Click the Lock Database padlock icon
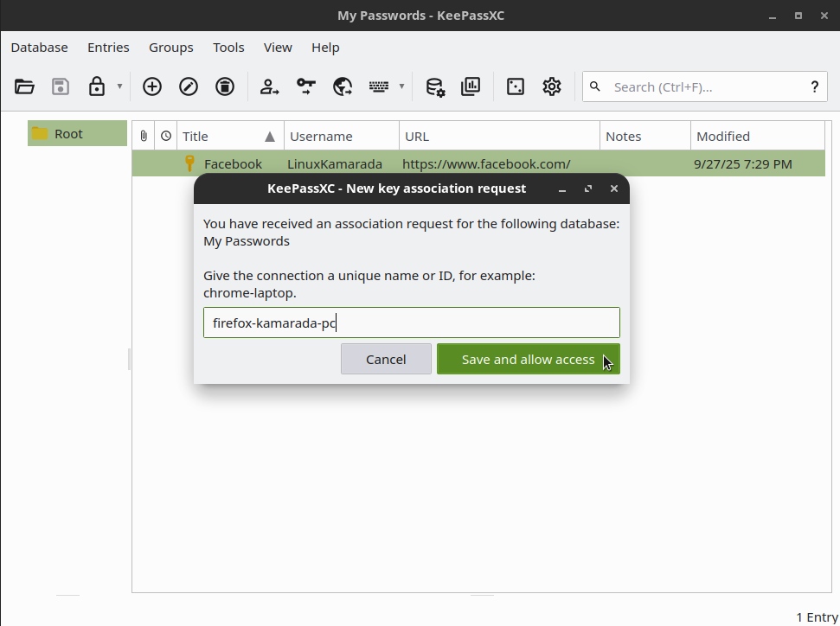 [97, 86]
